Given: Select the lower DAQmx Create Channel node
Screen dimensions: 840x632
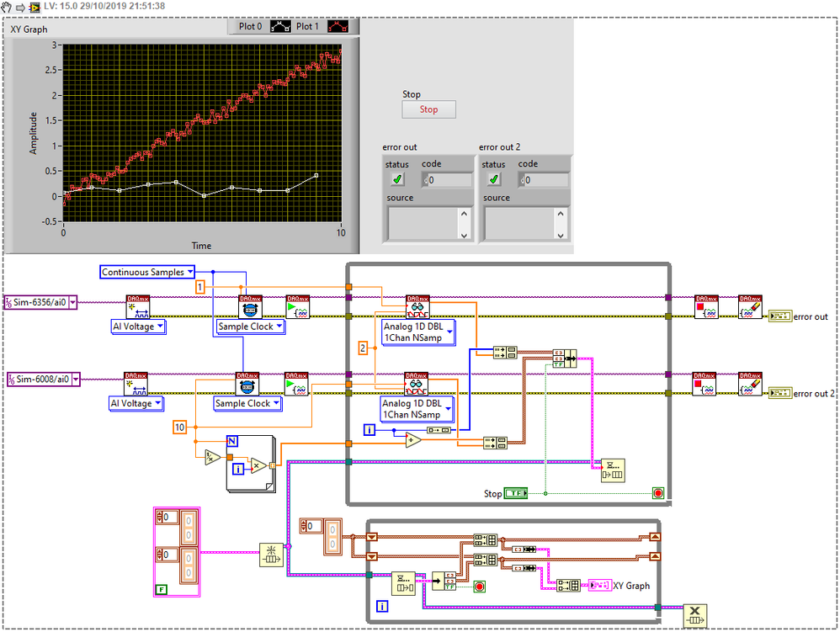Looking at the screenshot, I should tap(136, 384).
